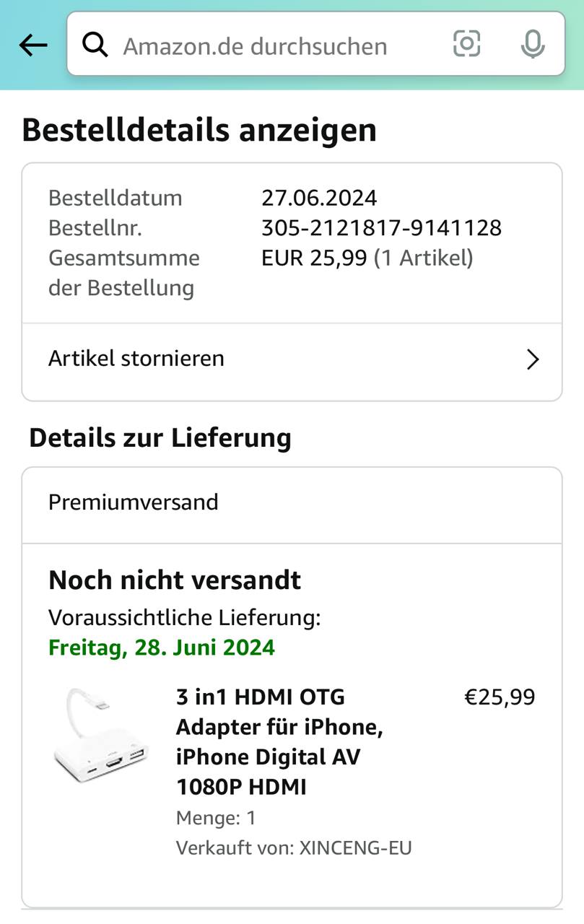Screen dimensions: 584x924
Task: Tap the EUR 25,99 order total
Action: pos(314,258)
